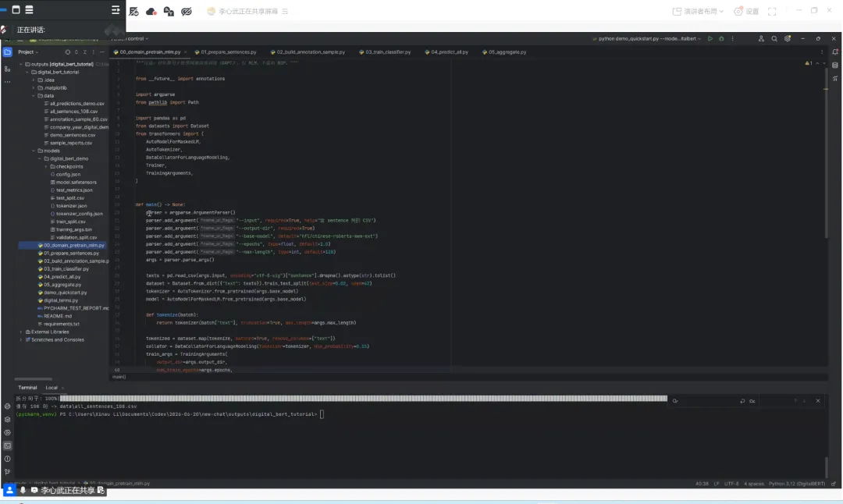Run the current configuration with the green play button
The image size is (843, 504).
pos(710,39)
